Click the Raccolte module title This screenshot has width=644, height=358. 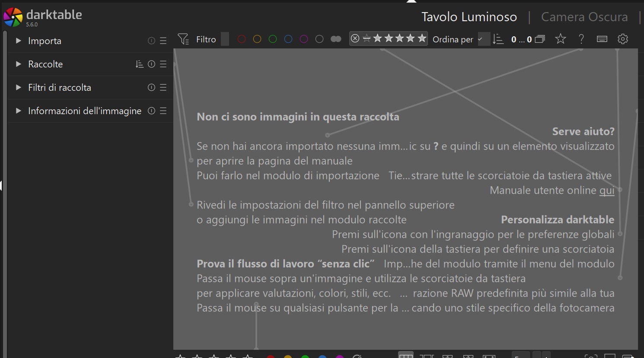click(x=45, y=64)
